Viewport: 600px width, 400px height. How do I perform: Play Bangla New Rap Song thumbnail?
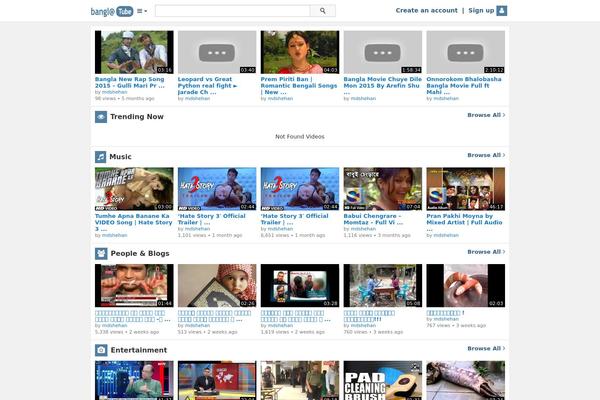click(x=134, y=52)
